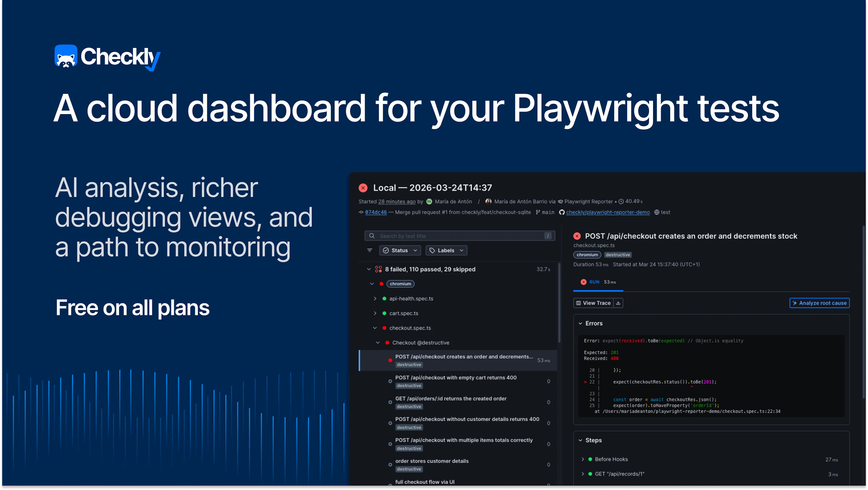Image resolution: width=868 pixels, height=490 pixels.
Task: Click the test list vertical scrollbar
Action: pos(559,303)
